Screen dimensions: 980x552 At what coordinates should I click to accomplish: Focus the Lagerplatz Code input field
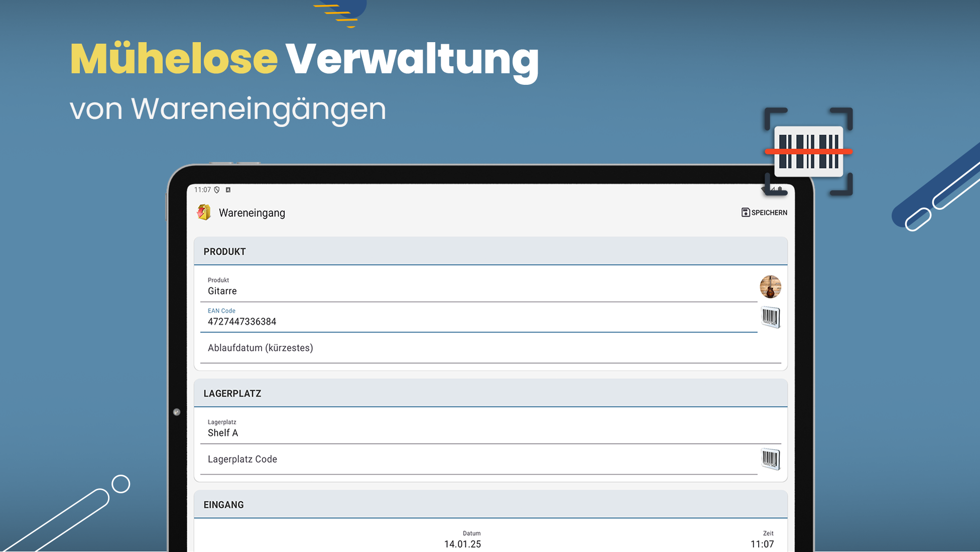click(478, 459)
